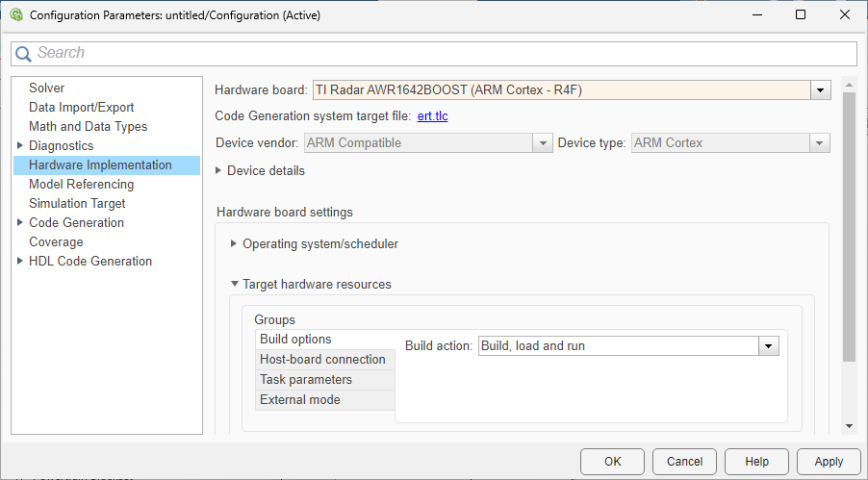Open the Hardware board dropdown
The height and width of the screenshot is (480, 868).
point(820,90)
